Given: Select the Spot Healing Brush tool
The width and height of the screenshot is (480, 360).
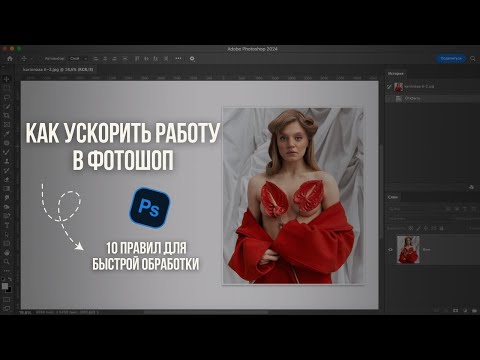Looking at the screenshot, I should point(6,143).
